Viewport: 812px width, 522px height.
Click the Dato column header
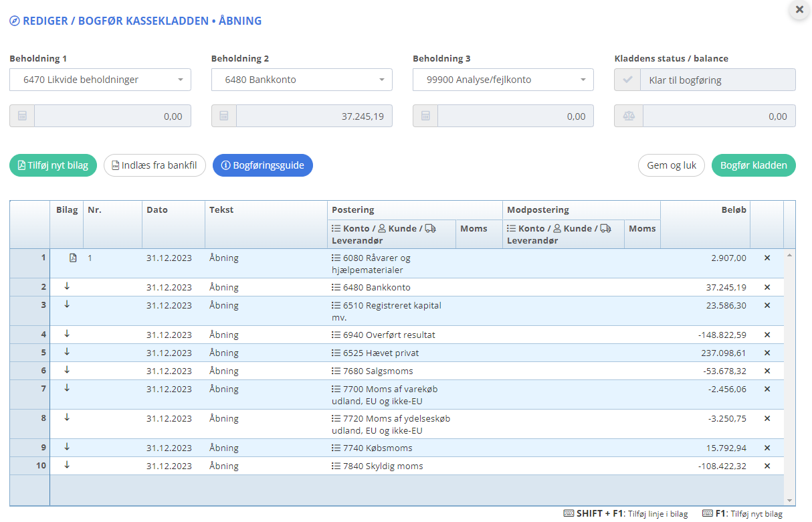[157, 209]
